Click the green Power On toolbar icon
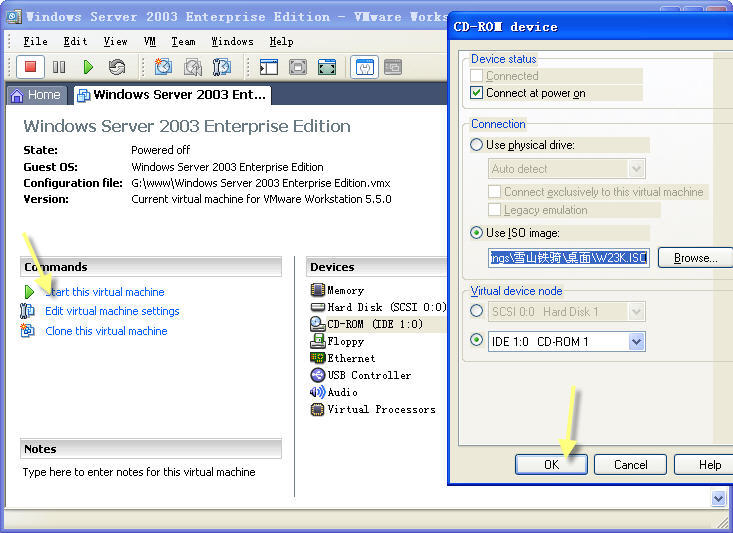The height and width of the screenshot is (533, 733). 88,67
